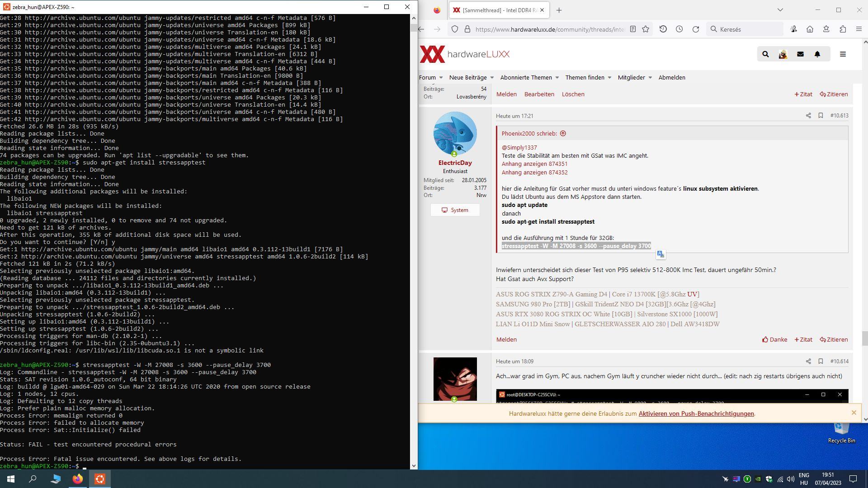Dismiss the push notification banner
Screen dimensions: 868x488
pyautogui.click(x=854, y=413)
